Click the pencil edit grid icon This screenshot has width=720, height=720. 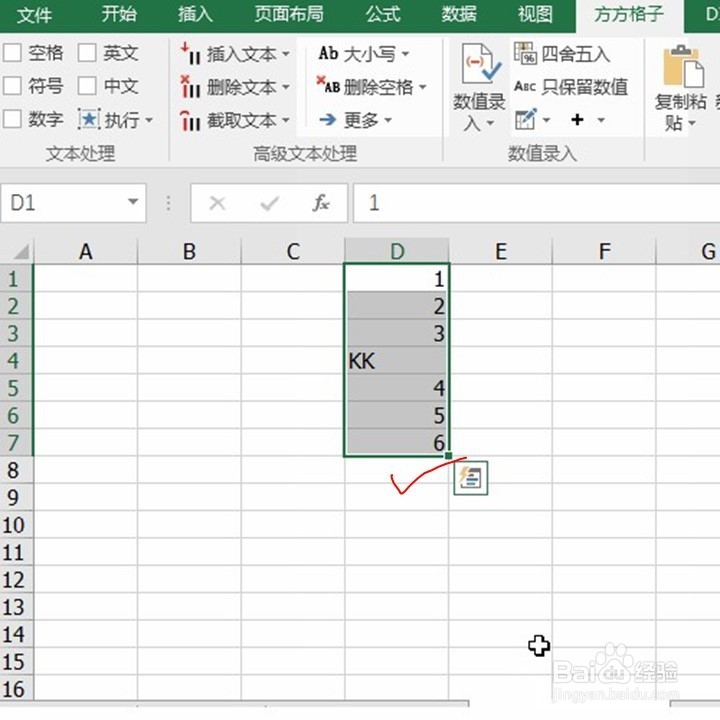[x=526, y=119]
